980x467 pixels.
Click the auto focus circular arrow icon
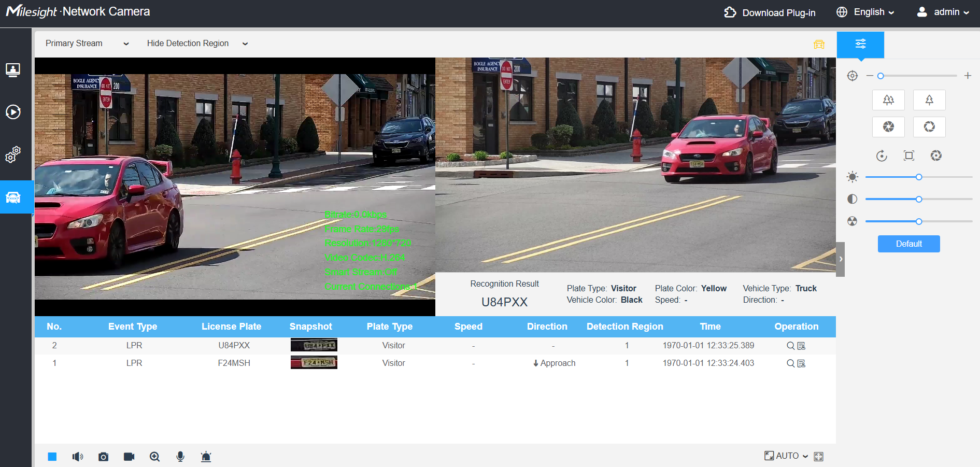pos(882,155)
